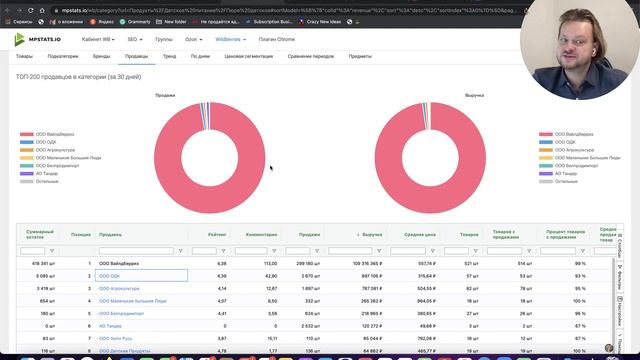This screenshot has height=360, width=640.
Task: Open filter icon for Рейтинг column
Action: [x=223, y=251]
